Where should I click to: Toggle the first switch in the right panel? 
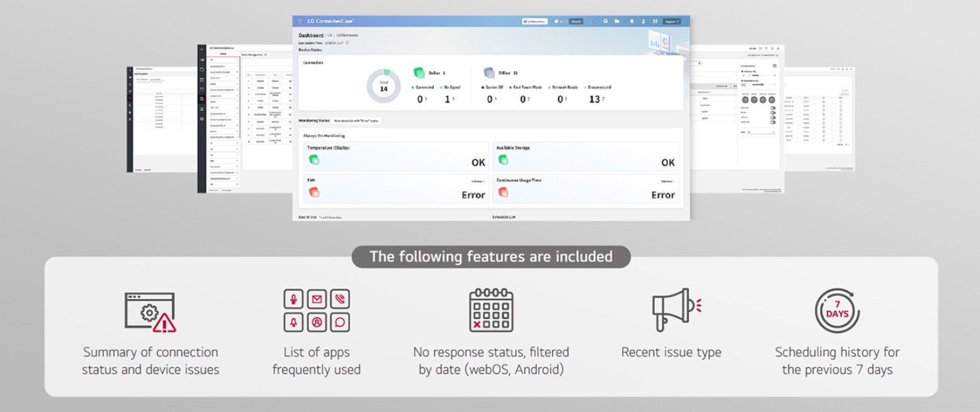coord(773,108)
